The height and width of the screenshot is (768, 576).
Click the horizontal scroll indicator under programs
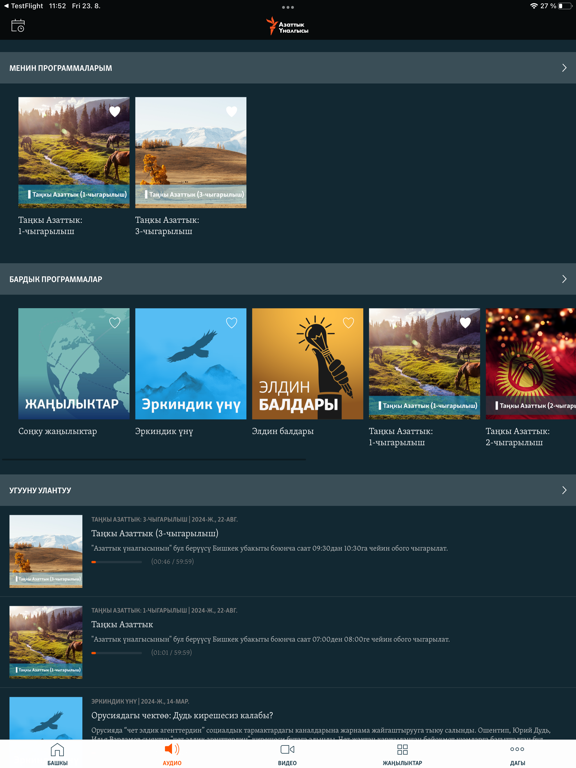pos(154,459)
